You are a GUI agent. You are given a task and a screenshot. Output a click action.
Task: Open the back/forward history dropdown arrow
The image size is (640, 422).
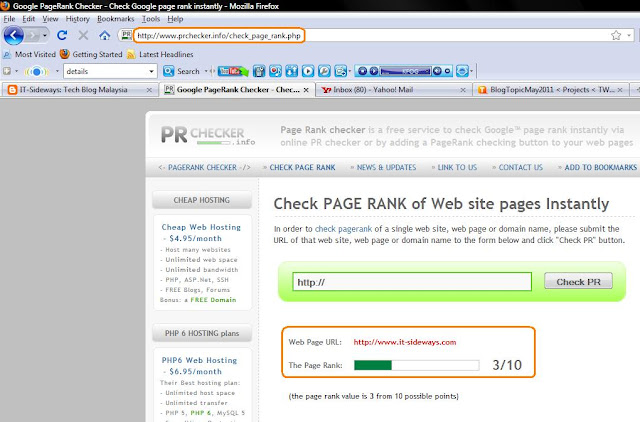pos(45,36)
